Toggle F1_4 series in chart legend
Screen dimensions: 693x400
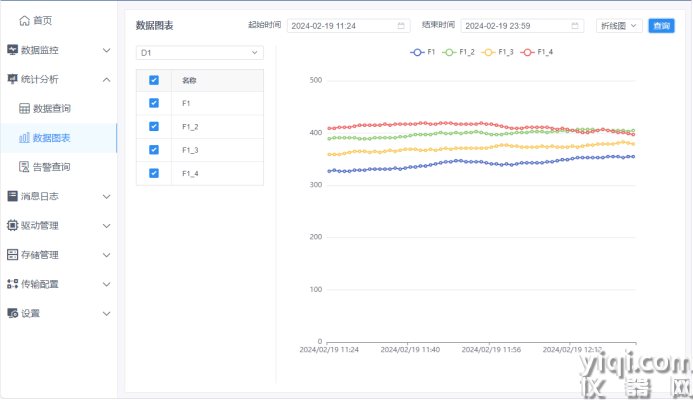coord(537,52)
